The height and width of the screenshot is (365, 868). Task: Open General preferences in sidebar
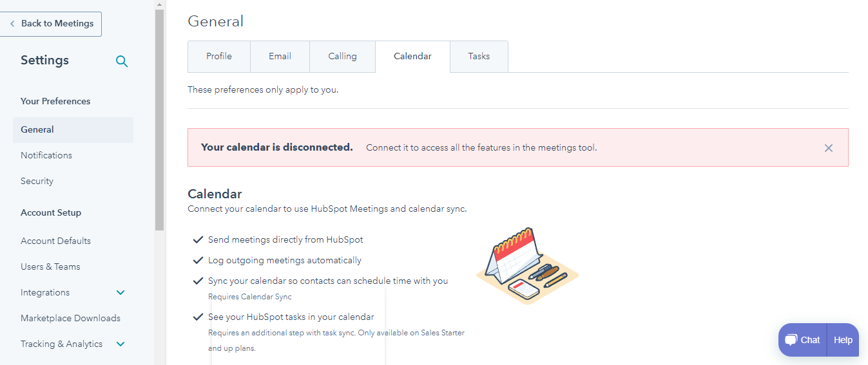click(x=73, y=129)
